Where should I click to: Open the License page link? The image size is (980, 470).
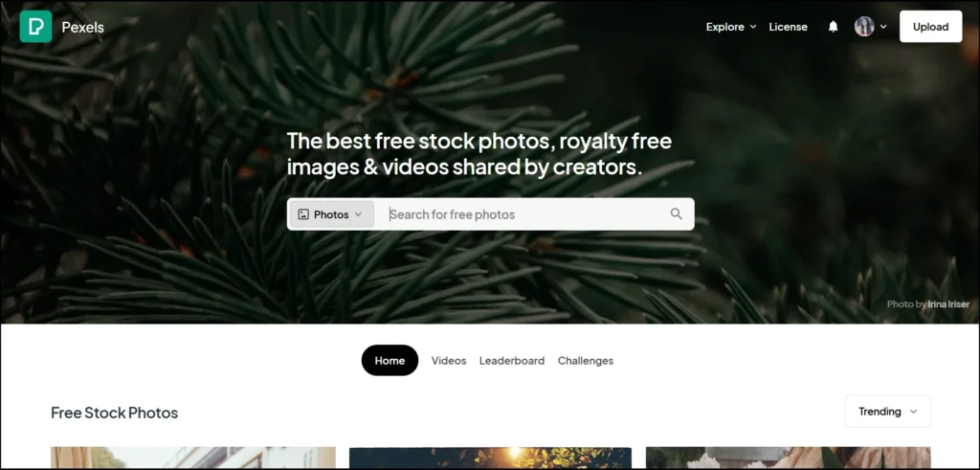[788, 27]
